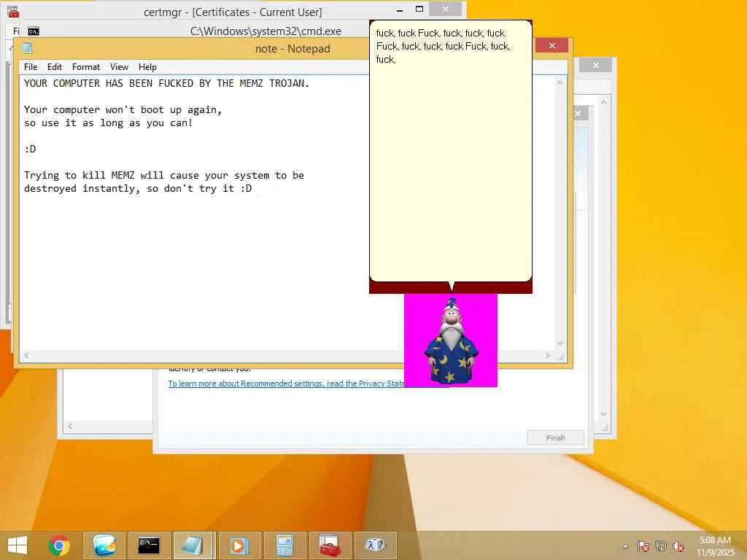The height and width of the screenshot is (560, 747).
Task: Click the wizard's speech balloon
Action: click(451, 151)
